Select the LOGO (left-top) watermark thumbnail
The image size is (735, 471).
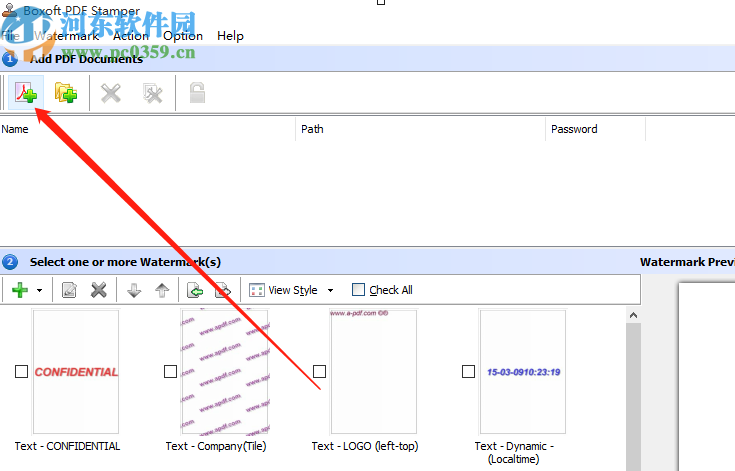pyautogui.click(x=374, y=372)
